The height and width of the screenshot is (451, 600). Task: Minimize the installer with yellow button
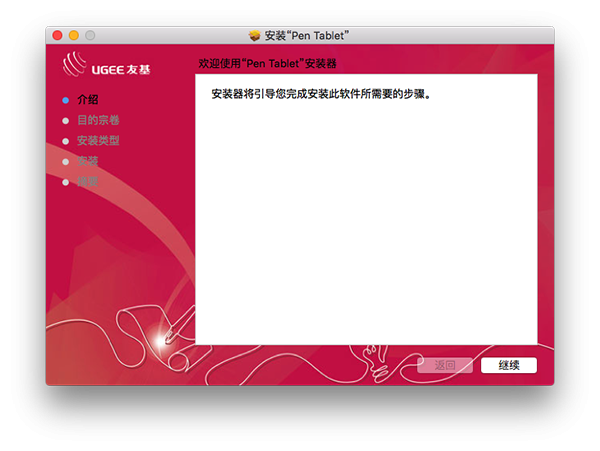74,36
